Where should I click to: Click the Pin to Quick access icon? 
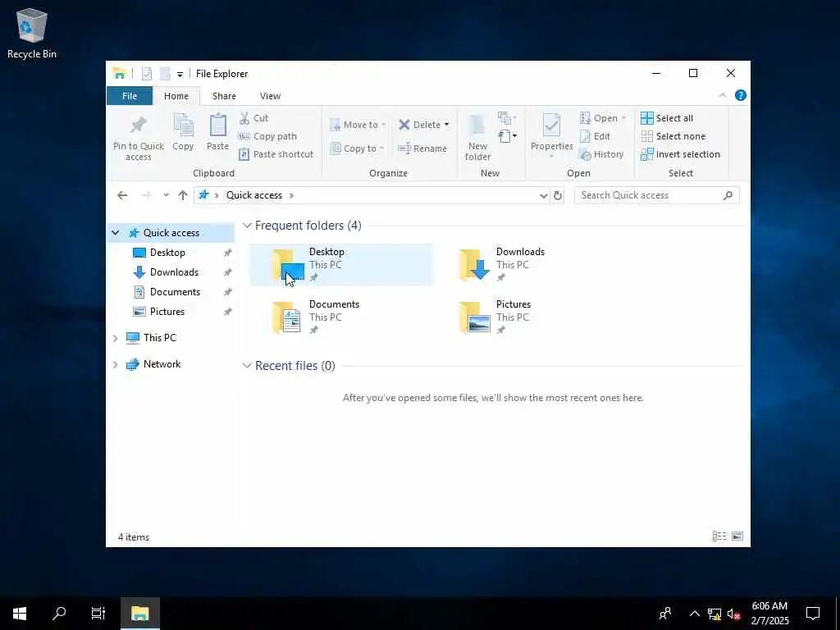(x=138, y=125)
